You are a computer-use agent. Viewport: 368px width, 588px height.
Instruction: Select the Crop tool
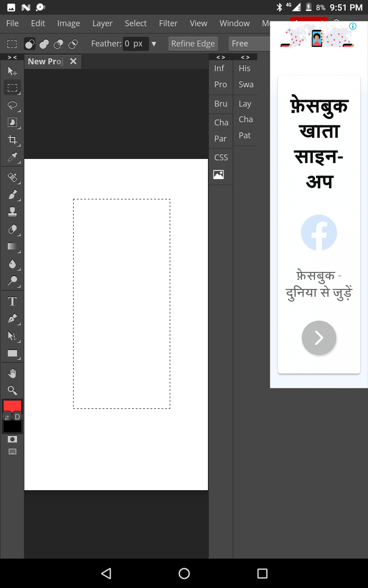(12, 140)
